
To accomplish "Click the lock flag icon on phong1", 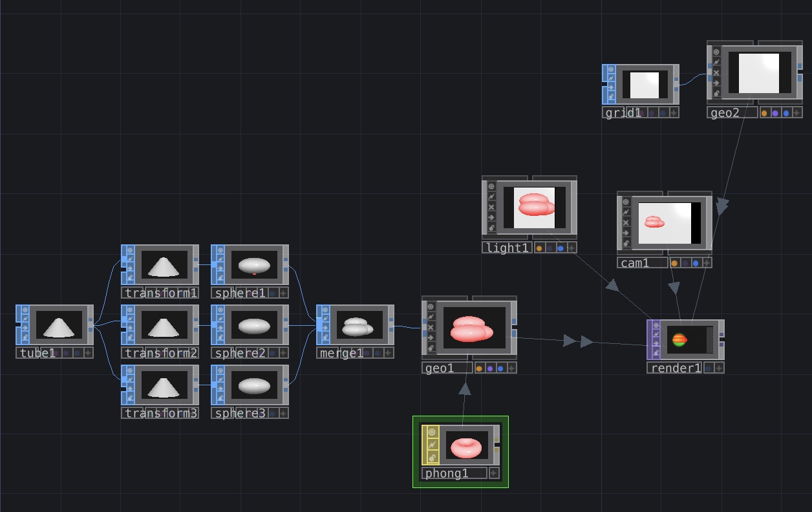I will click(432, 457).
